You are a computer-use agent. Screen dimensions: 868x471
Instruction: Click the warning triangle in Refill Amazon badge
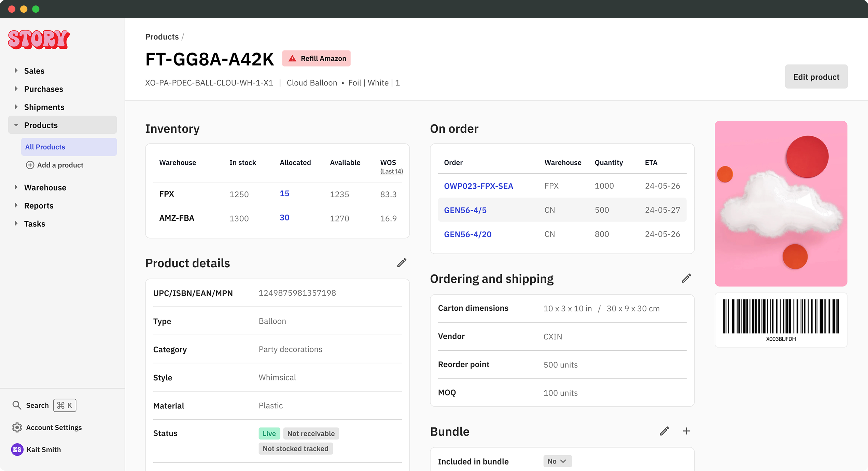tap(292, 58)
